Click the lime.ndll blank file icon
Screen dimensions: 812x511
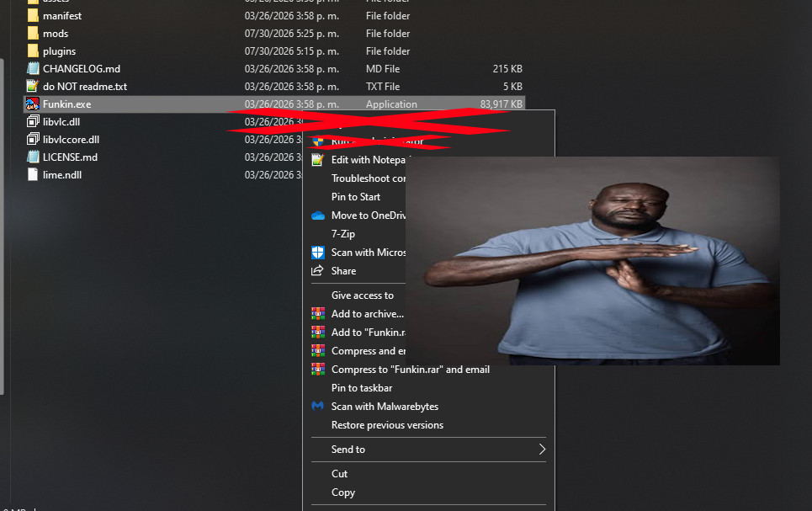pos(33,174)
